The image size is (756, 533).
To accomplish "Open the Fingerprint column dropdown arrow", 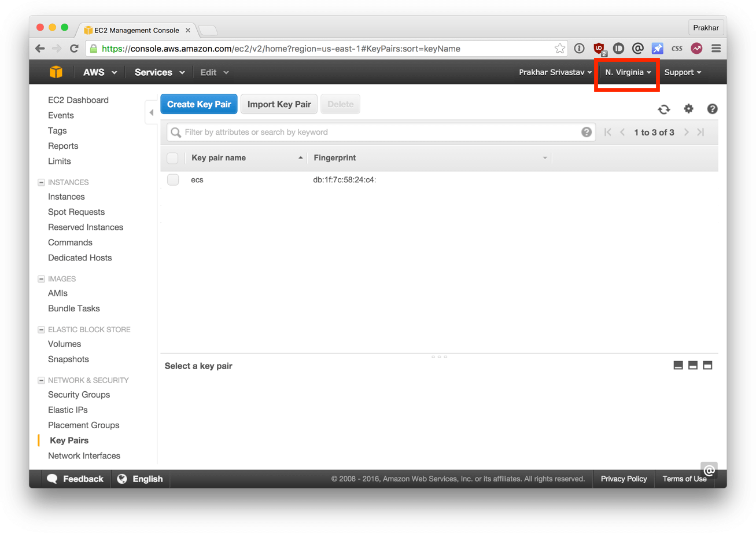I will pos(545,158).
